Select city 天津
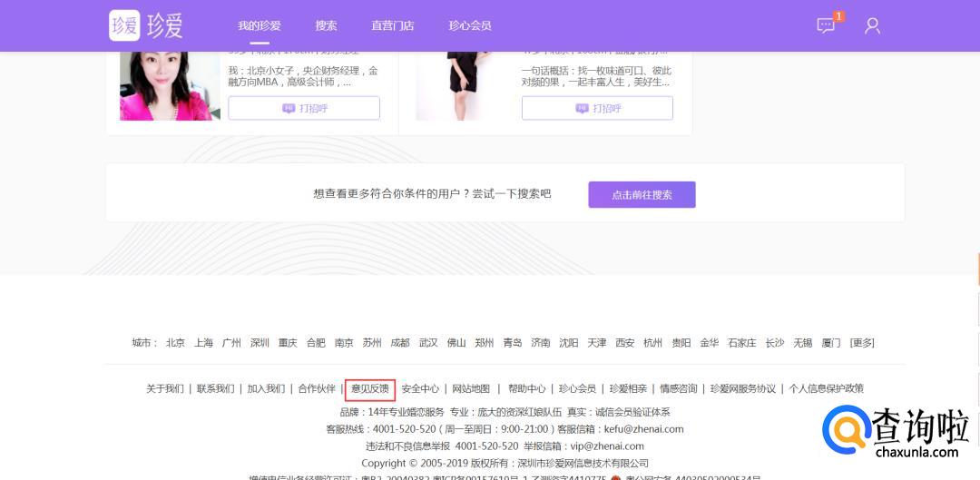 point(597,343)
